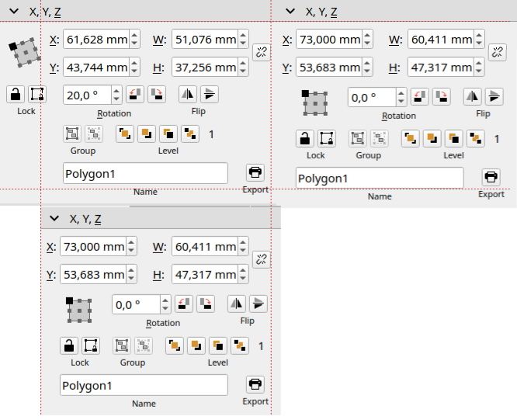Collapse the top-right X, Y, Z section
The width and height of the screenshot is (517, 420).
coord(290,12)
